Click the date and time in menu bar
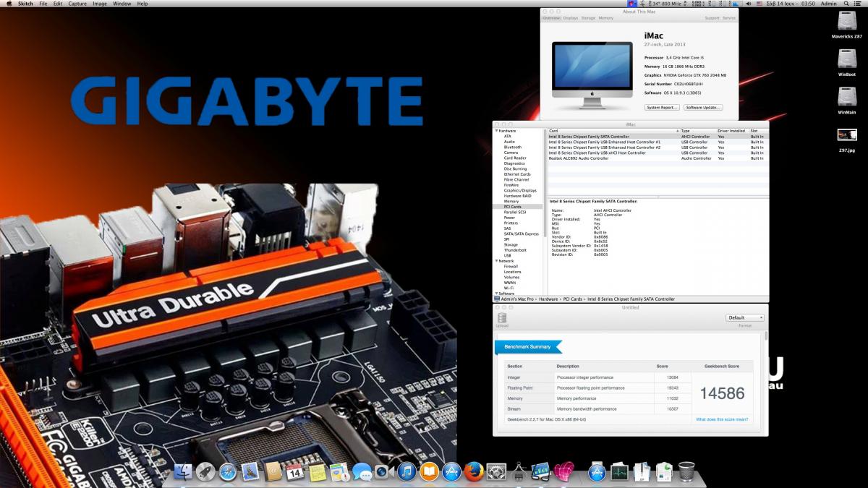The height and width of the screenshot is (488, 868). point(791,4)
